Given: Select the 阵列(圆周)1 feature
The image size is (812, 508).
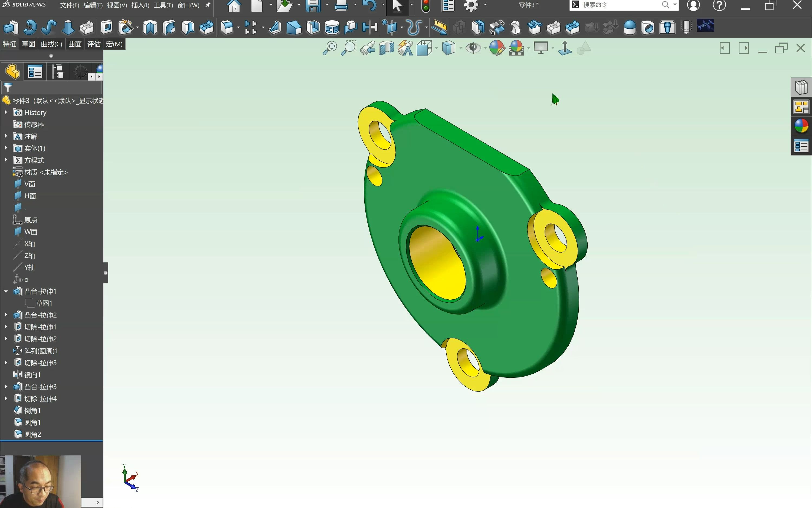Looking at the screenshot, I should click(x=41, y=351).
